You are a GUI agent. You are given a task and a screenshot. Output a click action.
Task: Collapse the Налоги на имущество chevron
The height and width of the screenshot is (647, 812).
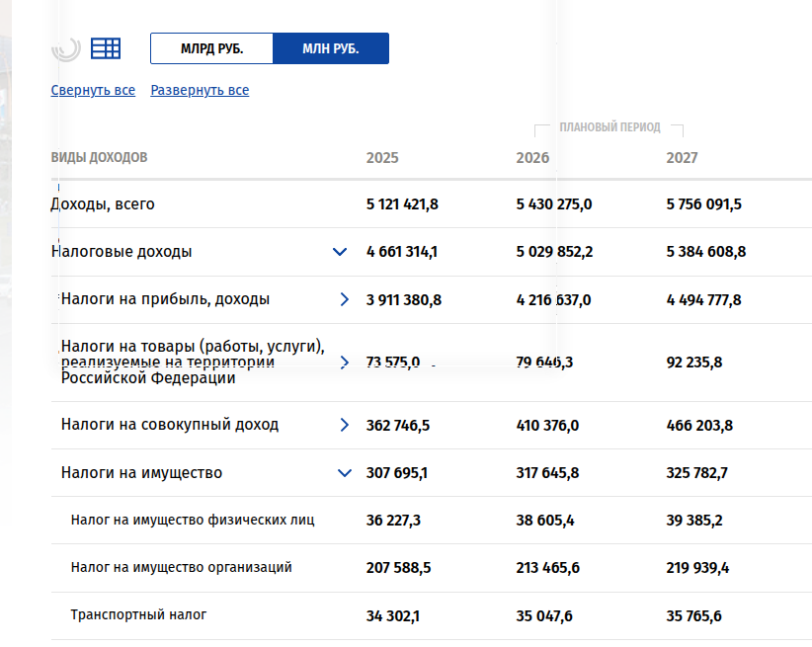[345, 473]
